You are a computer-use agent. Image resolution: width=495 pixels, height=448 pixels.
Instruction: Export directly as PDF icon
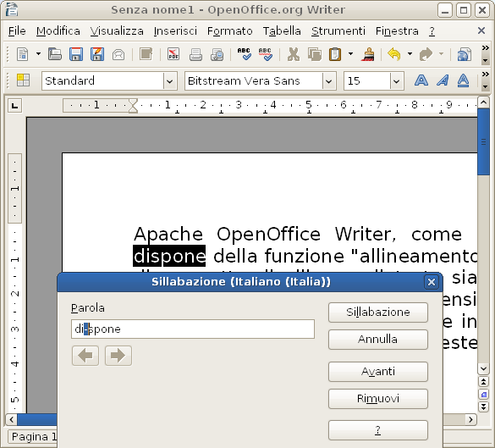coord(173,54)
